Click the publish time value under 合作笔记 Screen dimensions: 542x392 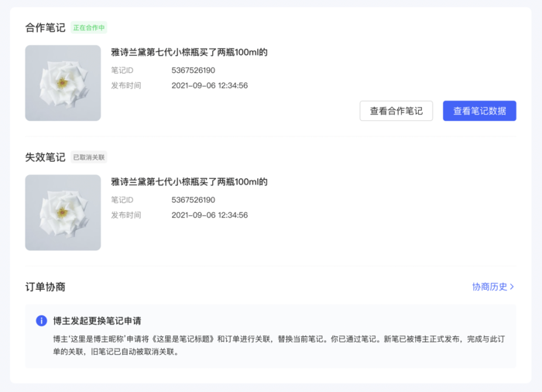209,85
